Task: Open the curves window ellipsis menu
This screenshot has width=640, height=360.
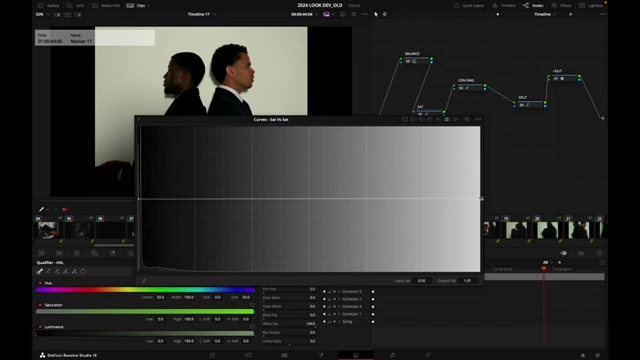Action: (478, 119)
